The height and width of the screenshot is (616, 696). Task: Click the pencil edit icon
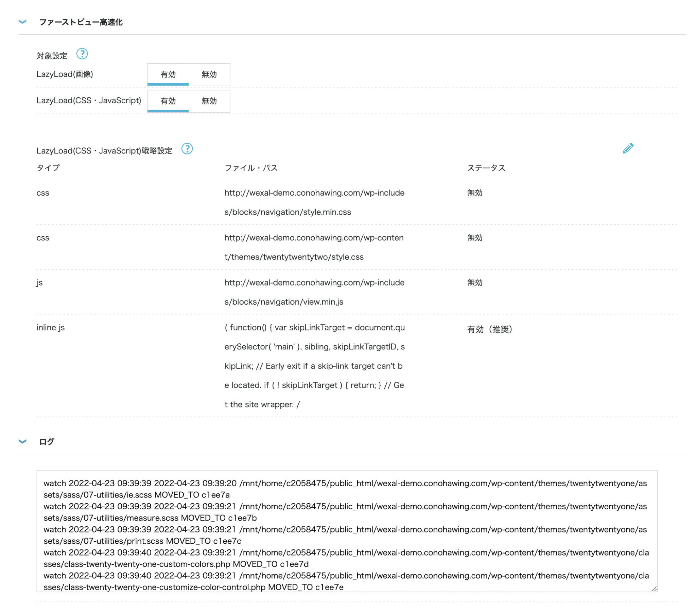[x=628, y=148]
